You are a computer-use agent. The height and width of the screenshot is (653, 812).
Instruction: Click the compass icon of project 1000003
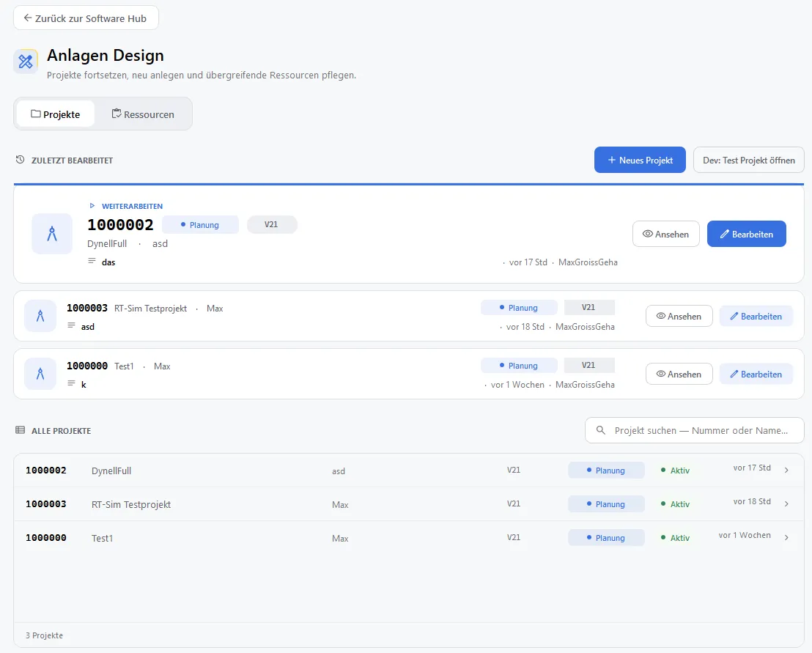tap(40, 316)
